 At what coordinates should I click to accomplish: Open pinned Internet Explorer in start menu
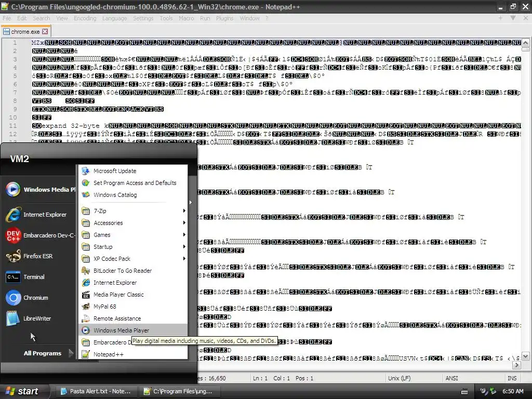coord(40,215)
